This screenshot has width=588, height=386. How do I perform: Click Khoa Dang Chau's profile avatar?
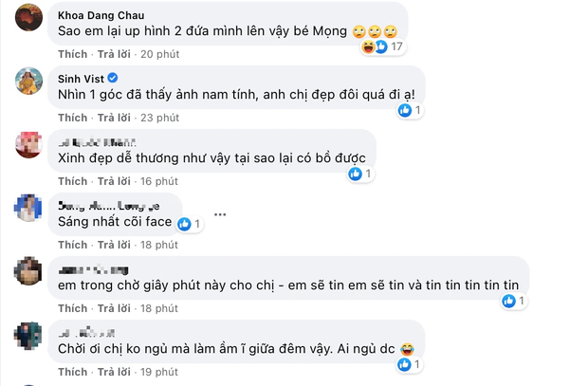(x=29, y=18)
